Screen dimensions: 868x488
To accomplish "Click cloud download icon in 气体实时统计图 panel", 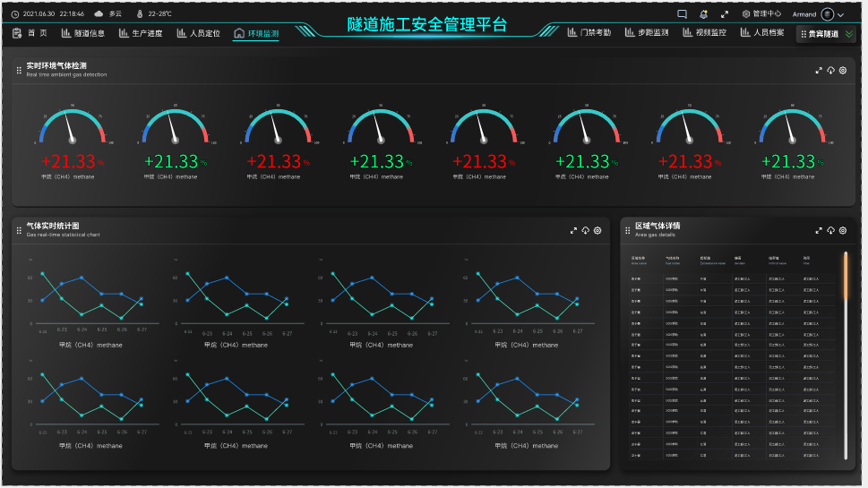I will [586, 231].
